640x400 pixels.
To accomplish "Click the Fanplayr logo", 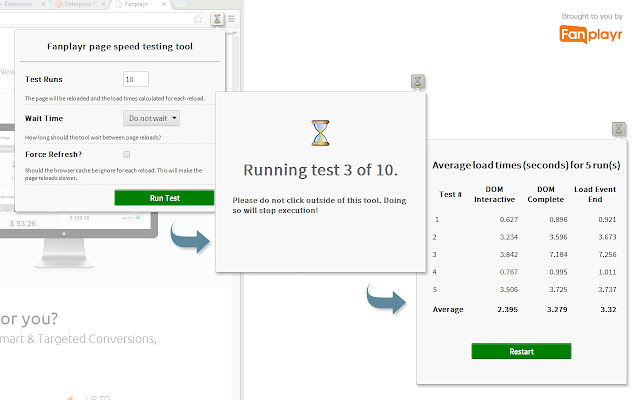I will pyautogui.click(x=591, y=34).
